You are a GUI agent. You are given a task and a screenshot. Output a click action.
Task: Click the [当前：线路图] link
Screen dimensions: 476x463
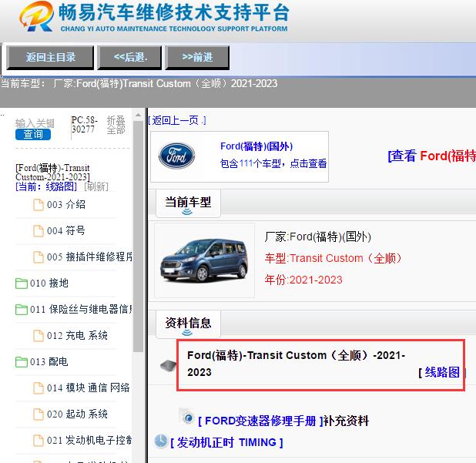46,186
